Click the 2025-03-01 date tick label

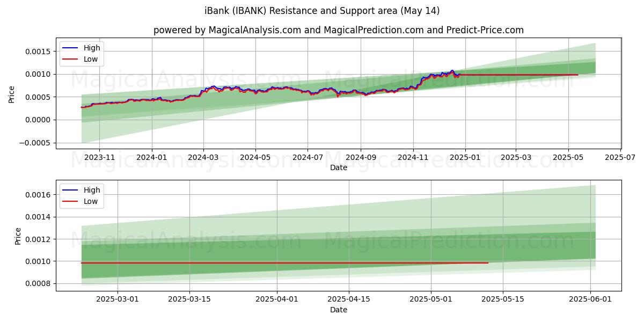tap(118, 300)
